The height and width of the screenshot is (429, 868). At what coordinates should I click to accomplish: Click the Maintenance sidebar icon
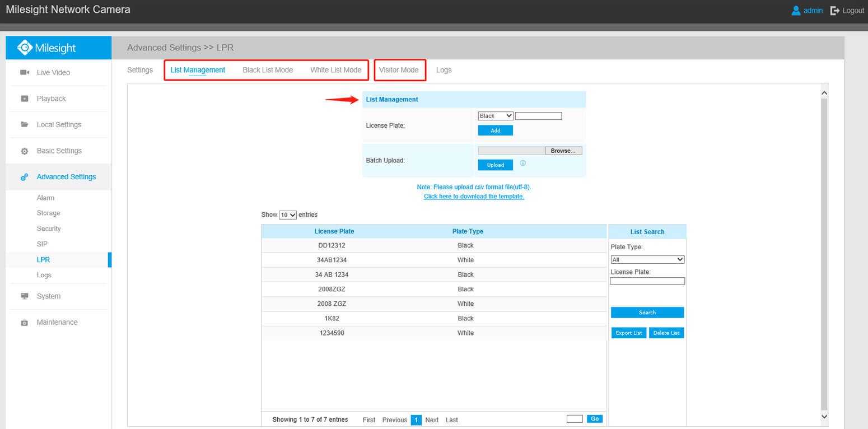(25, 323)
